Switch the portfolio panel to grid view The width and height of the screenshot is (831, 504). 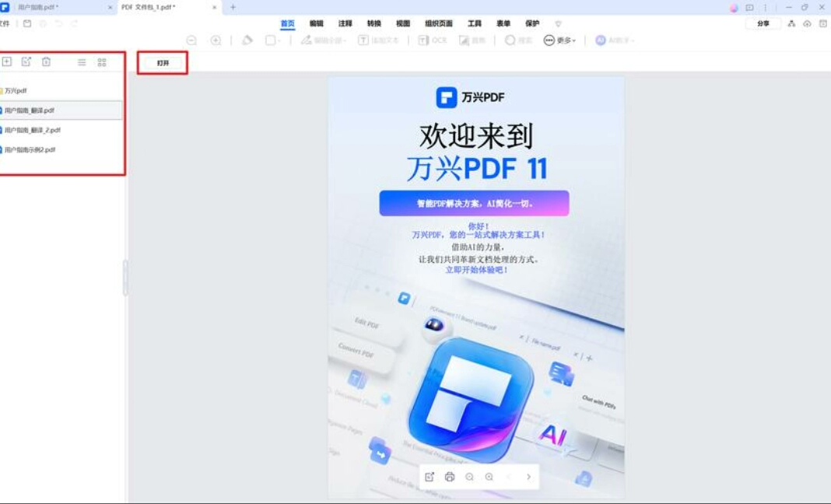pyautogui.click(x=102, y=62)
